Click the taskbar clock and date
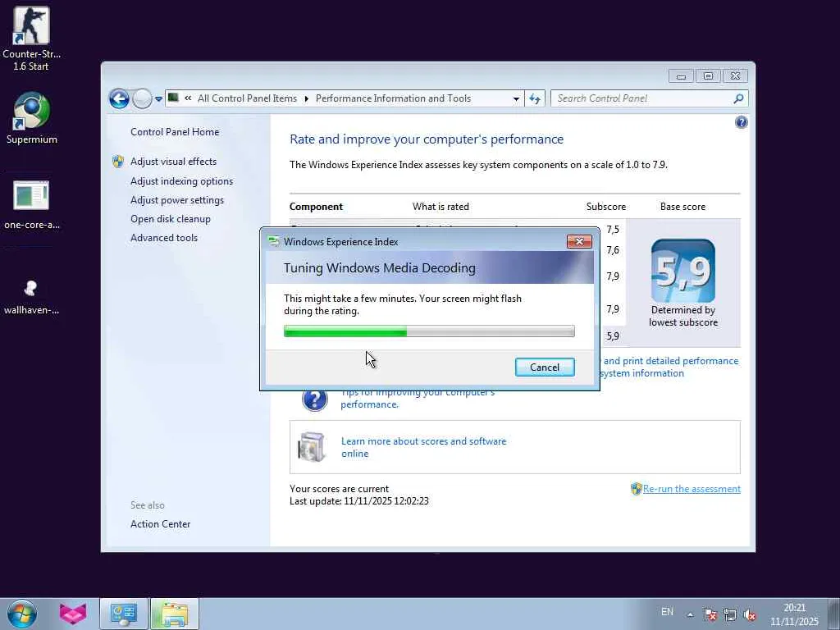Viewport: 840px width, 630px height. point(794,614)
